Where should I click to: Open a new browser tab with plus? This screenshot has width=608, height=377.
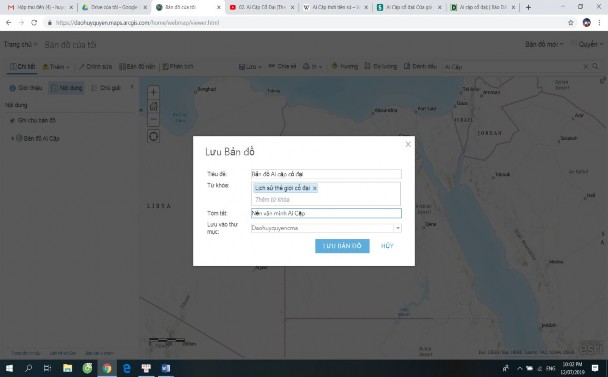pyautogui.click(x=528, y=7)
